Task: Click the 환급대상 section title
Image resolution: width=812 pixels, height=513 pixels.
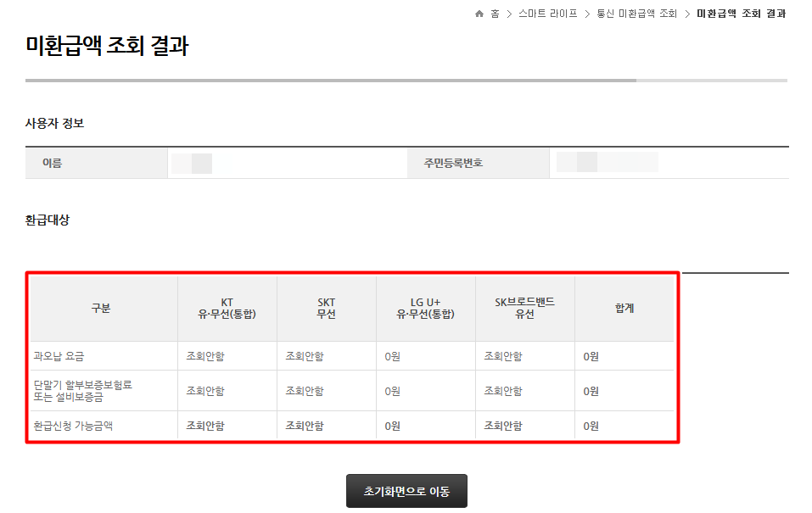Action: click(x=48, y=220)
